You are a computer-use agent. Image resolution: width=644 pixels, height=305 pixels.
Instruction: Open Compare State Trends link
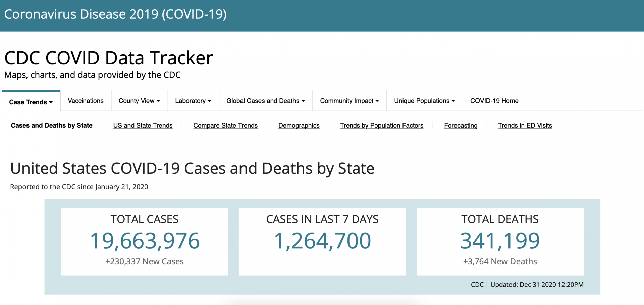pyautogui.click(x=225, y=125)
